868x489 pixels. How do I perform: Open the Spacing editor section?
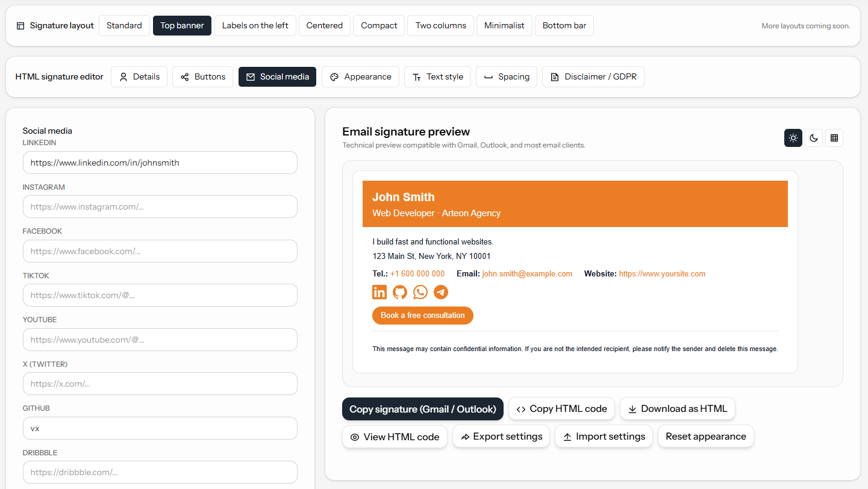pyautogui.click(x=507, y=76)
